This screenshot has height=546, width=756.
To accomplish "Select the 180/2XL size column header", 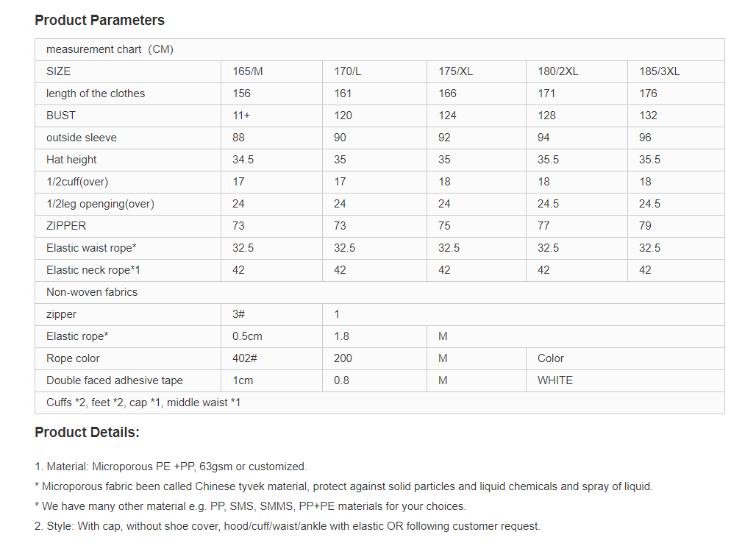I will pyautogui.click(x=558, y=71).
